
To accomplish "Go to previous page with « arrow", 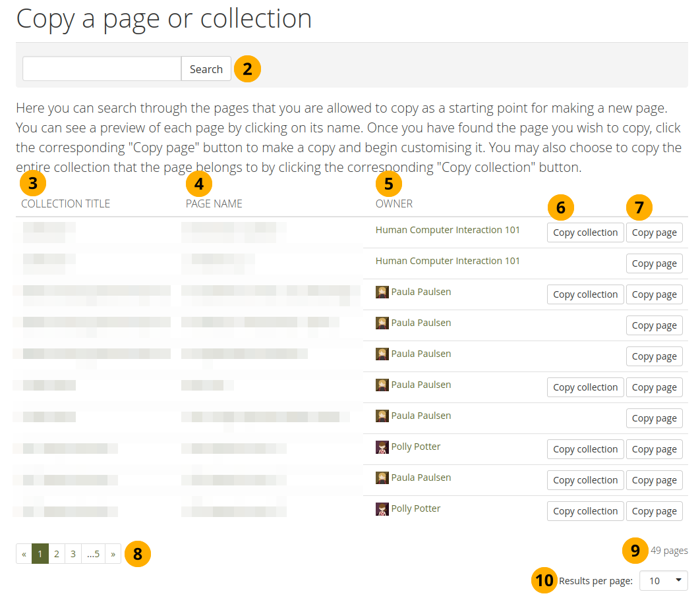I will [x=24, y=555].
